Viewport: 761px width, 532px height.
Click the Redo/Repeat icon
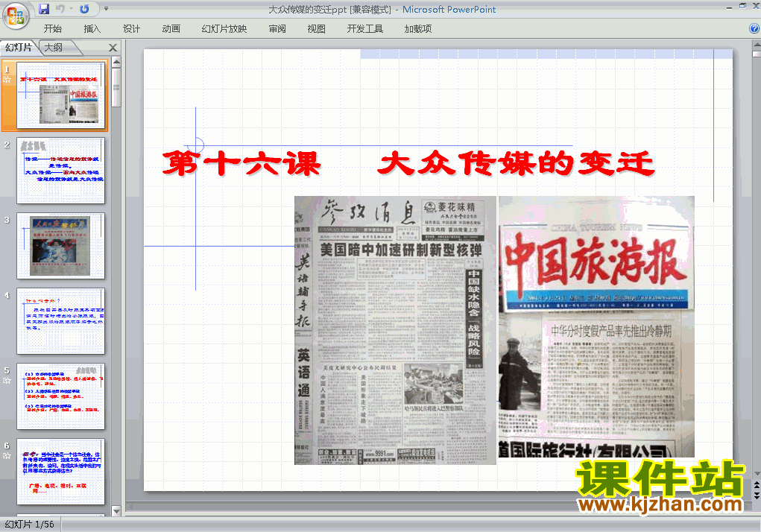pyautogui.click(x=84, y=9)
